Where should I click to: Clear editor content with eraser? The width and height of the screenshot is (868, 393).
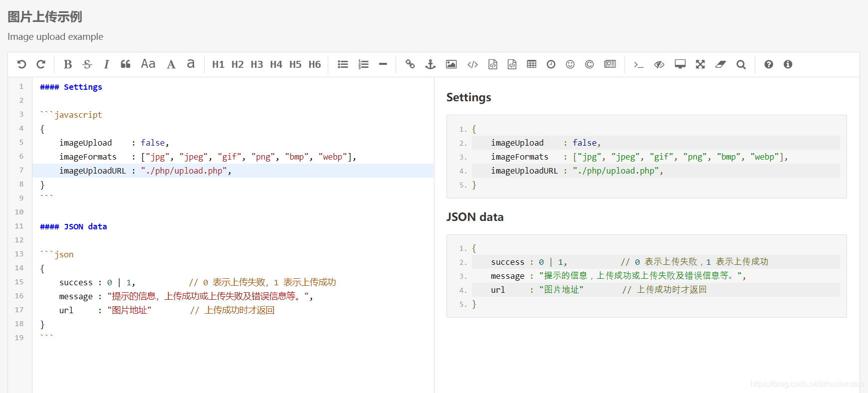pos(720,64)
